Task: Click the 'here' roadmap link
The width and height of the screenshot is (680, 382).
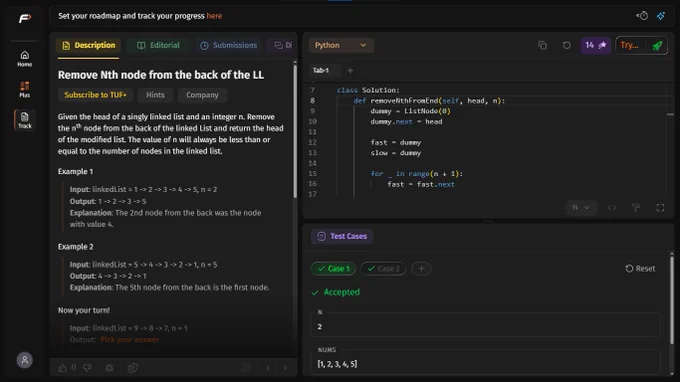Action: [214, 16]
